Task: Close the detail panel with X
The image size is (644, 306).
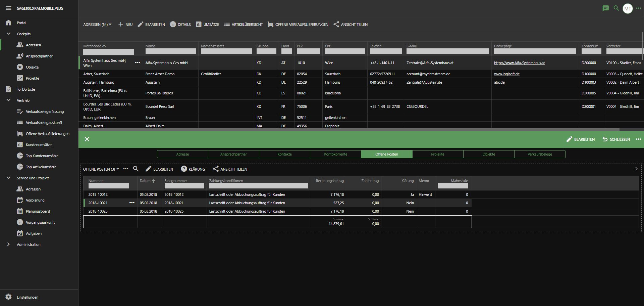Action: point(87,139)
